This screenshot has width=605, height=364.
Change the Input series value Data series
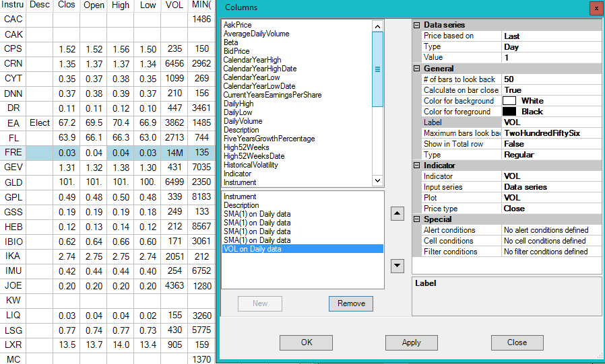pyautogui.click(x=551, y=187)
